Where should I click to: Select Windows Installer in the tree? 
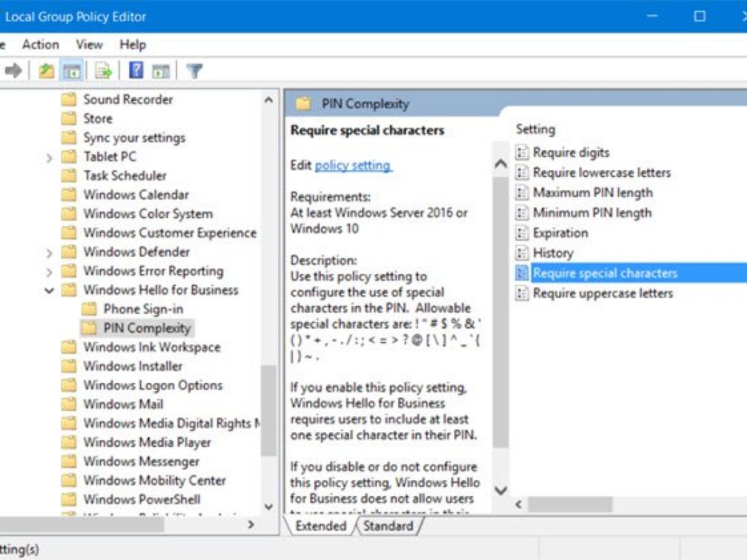click(133, 366)
